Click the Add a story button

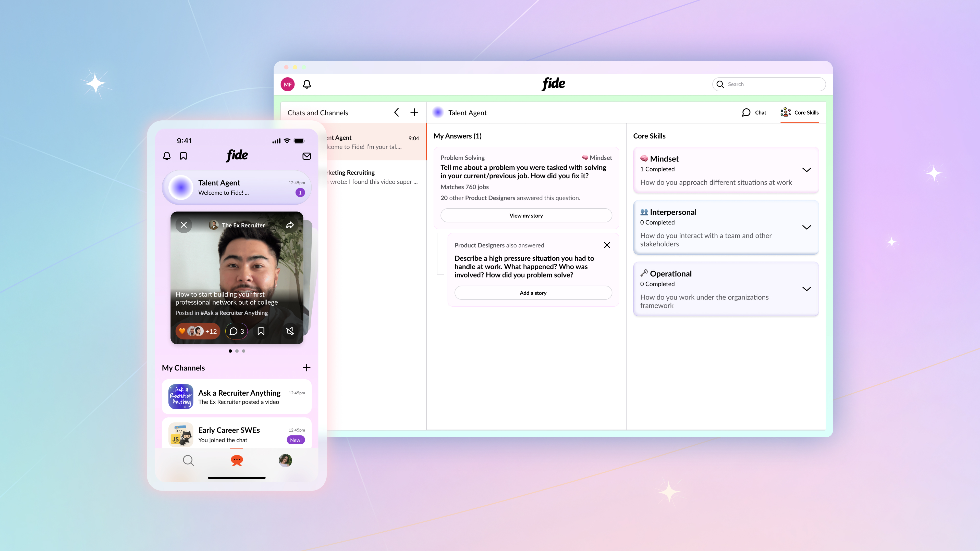[533, 293]
